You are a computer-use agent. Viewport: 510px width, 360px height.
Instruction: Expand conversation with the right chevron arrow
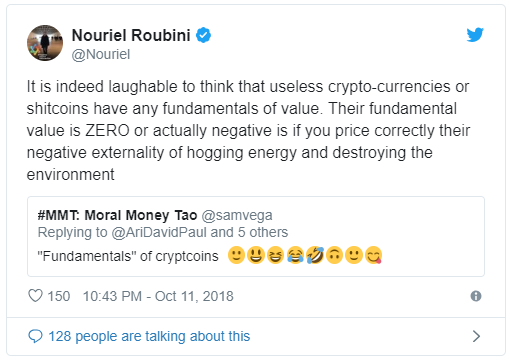476,336
